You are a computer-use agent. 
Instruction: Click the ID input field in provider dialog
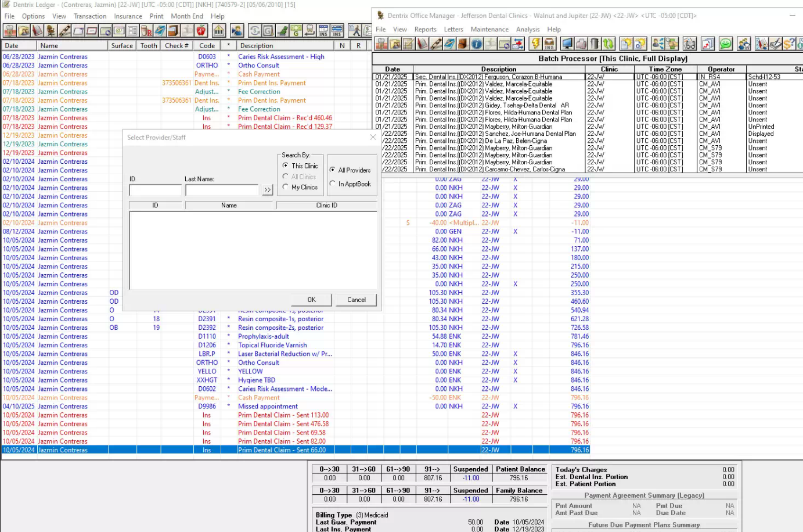(155, 190)
